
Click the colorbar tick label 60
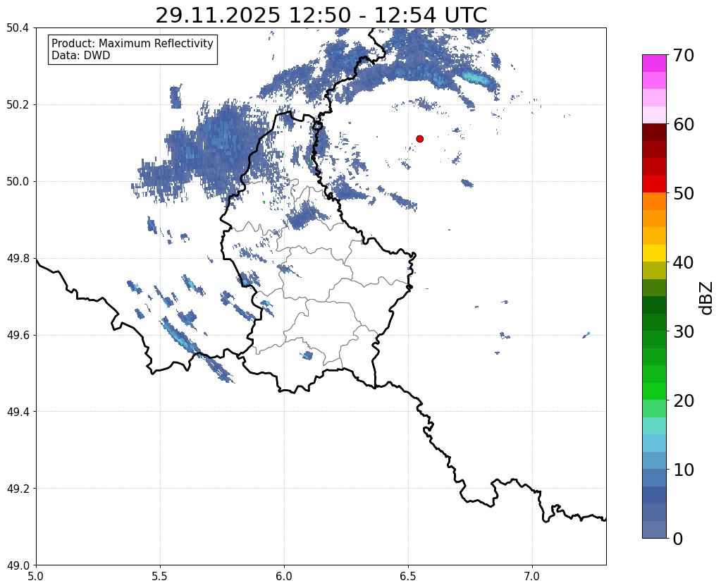684,124
